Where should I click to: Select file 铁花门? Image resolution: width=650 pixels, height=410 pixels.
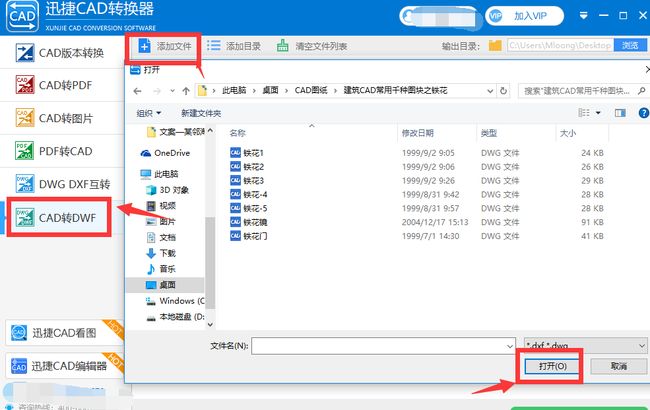pos(249,236)
